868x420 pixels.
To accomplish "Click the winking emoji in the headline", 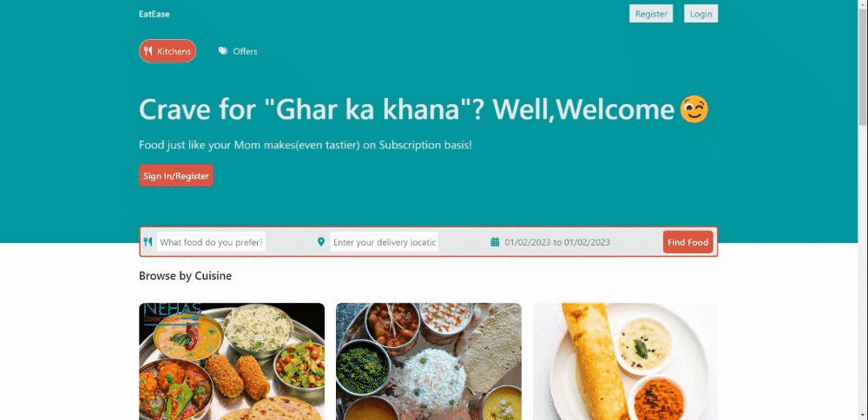I will pyautogui.click(x=694, y=109).
